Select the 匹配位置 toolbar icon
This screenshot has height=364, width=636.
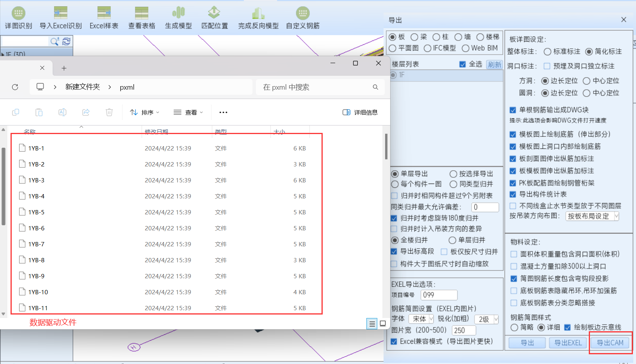point(214,14)
